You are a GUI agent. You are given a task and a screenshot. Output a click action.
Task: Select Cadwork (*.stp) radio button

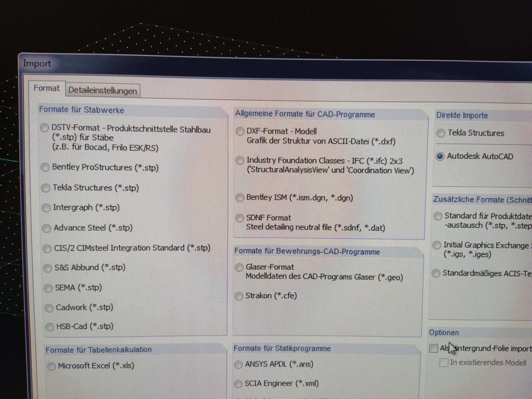click(49, 308)
